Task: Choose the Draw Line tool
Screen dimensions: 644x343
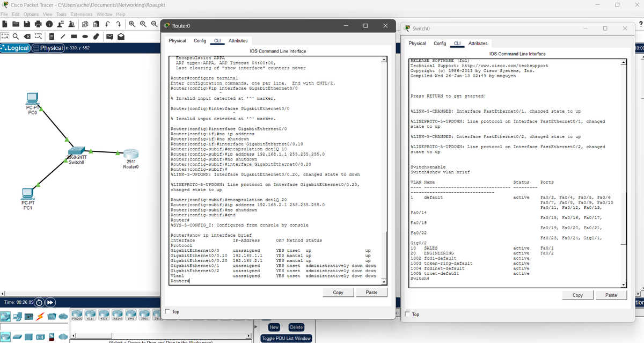Action: point(63,36)
